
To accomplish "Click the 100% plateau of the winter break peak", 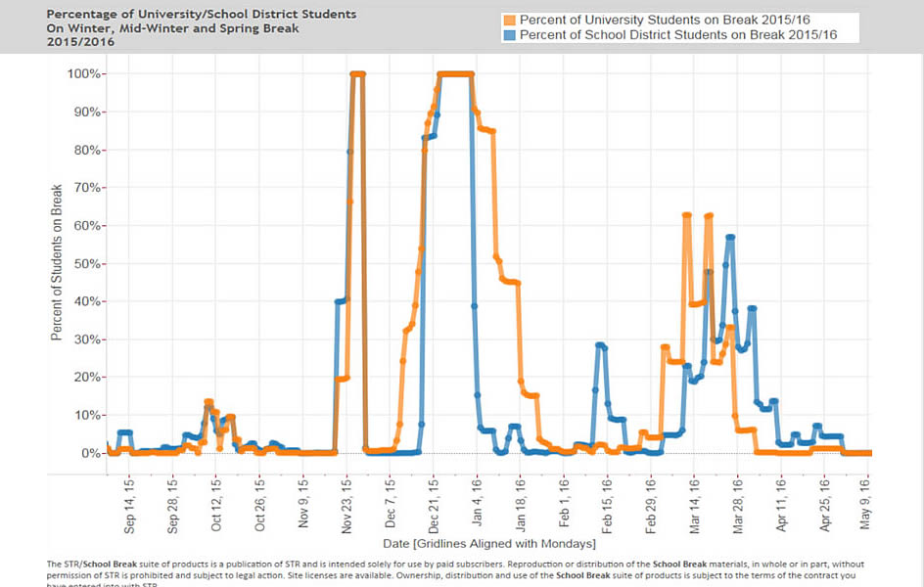I will click(455, 73).
